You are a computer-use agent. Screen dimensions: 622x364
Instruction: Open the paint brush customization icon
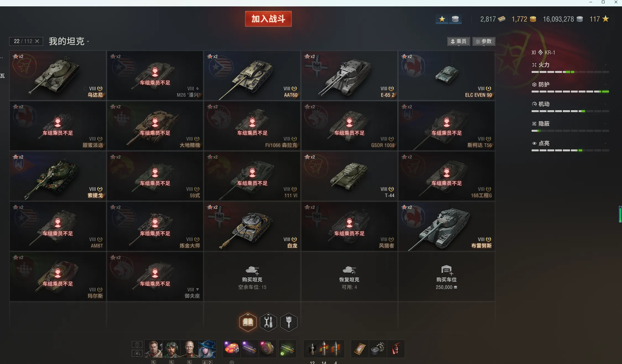click(289, 322)
